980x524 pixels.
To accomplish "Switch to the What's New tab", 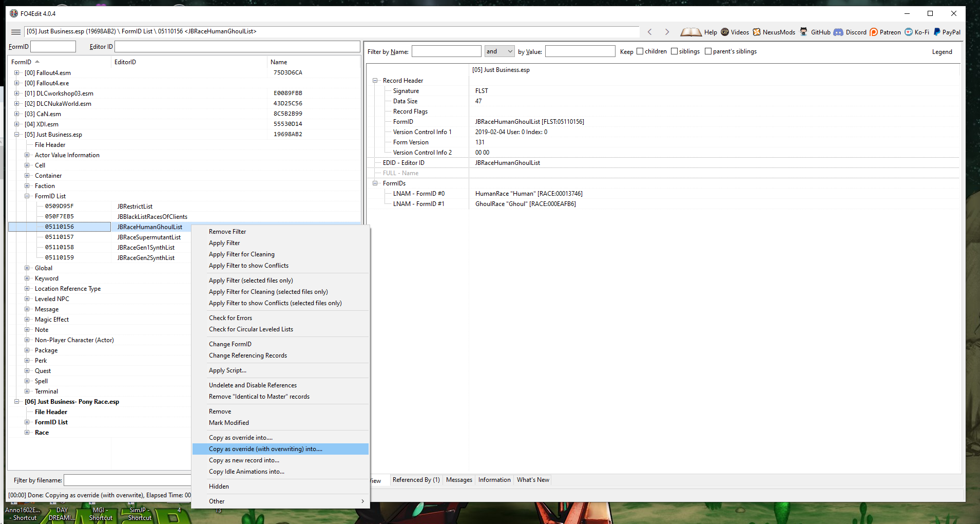I will coord(533,480).
